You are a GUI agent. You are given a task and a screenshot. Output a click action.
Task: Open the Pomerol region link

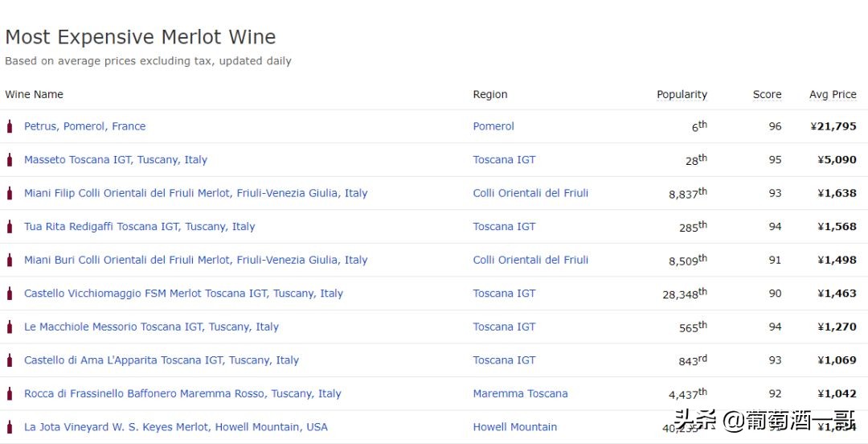[493, 126]
